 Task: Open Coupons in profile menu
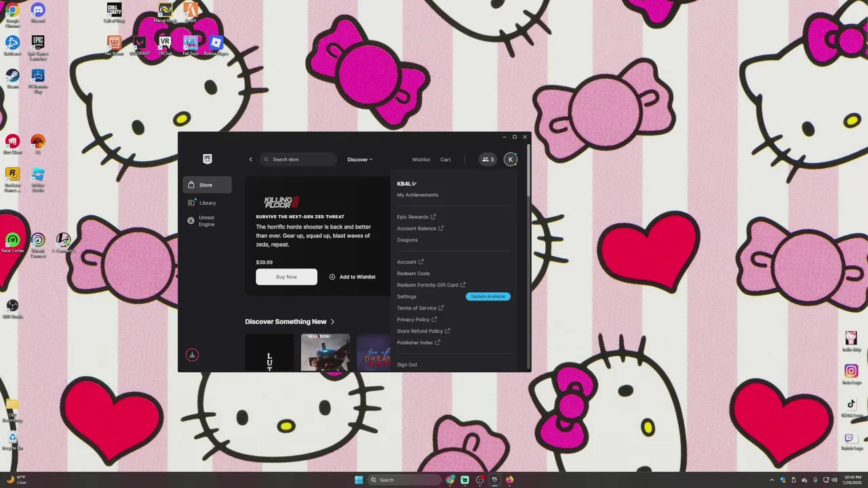pos(408,240)
